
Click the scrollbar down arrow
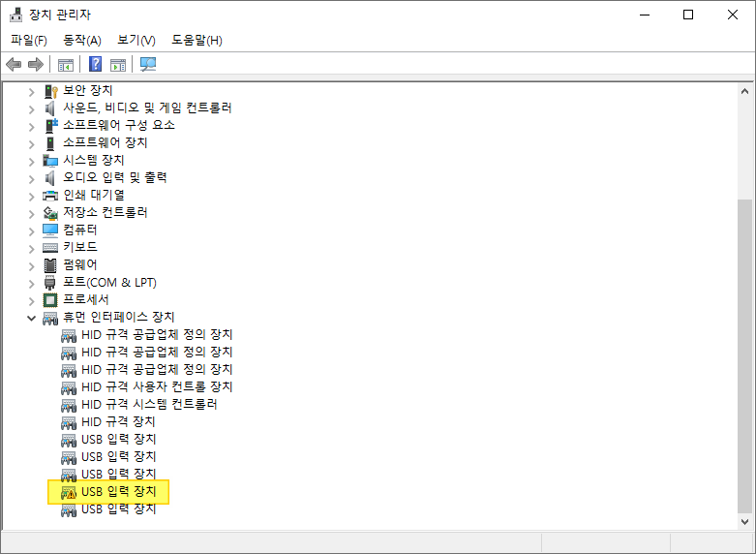point(744,522)
